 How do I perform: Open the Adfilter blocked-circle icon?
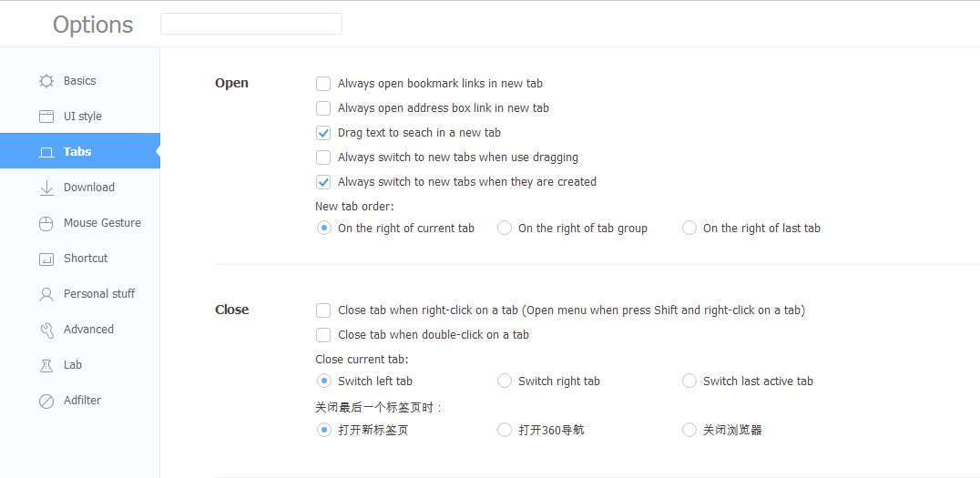46,402
